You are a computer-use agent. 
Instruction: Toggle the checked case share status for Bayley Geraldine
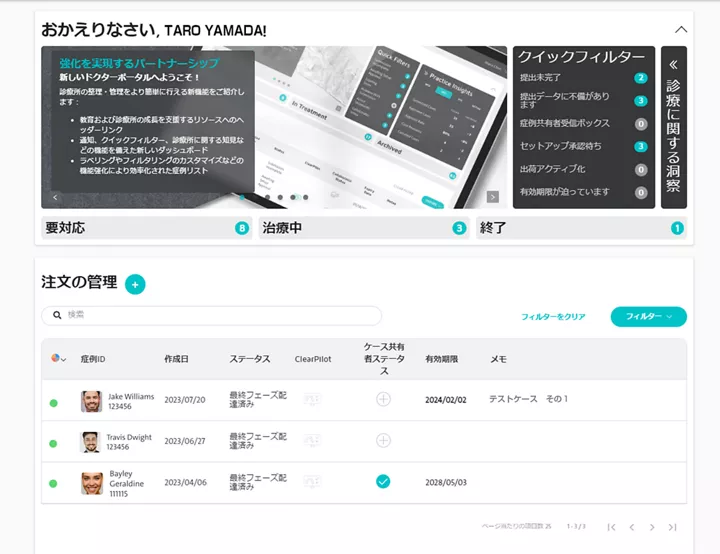coord(383,482)
